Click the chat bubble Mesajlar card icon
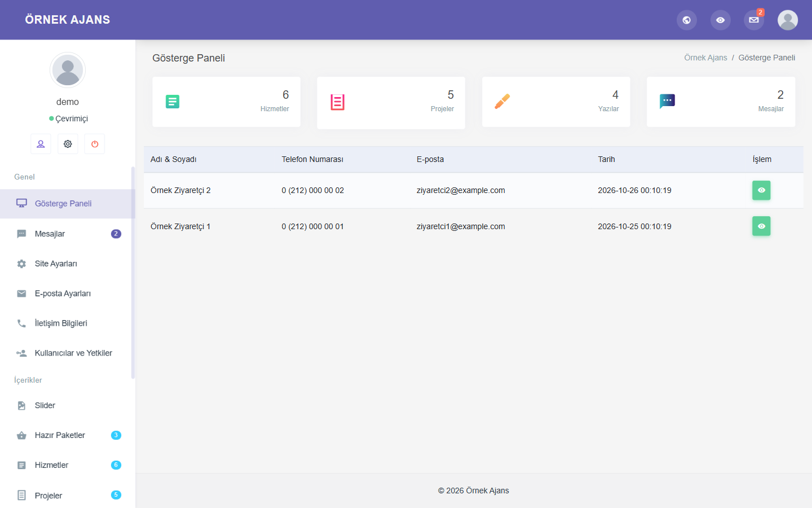 (x=667, y=102)
